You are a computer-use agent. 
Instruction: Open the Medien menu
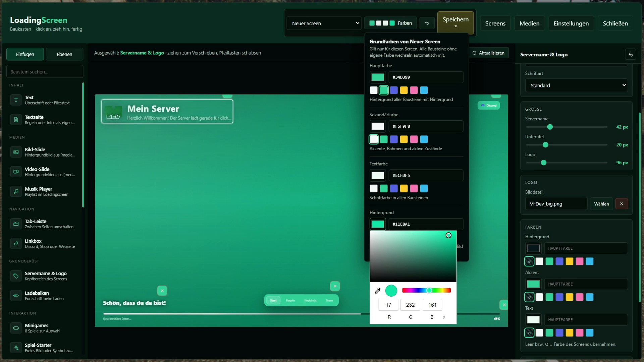coord(529,23)
